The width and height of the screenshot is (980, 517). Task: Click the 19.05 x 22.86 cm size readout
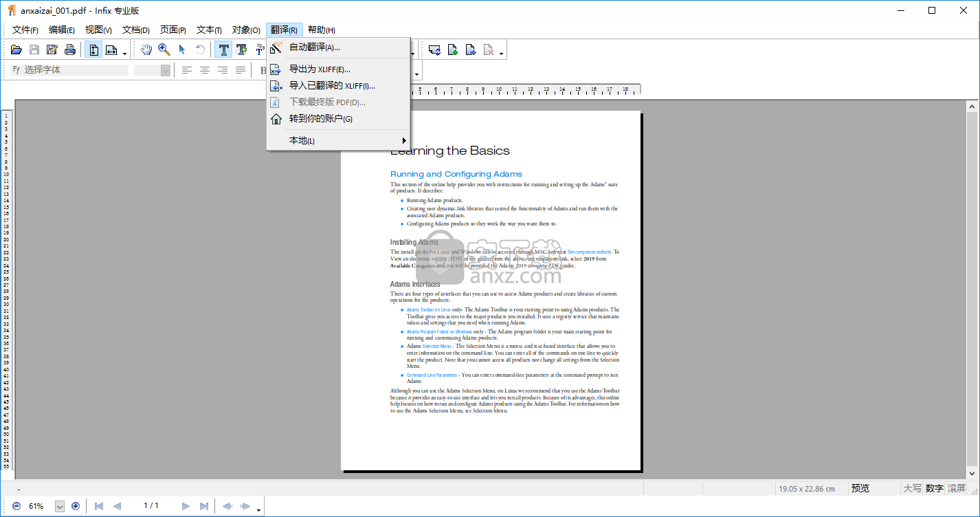(806, 489)
